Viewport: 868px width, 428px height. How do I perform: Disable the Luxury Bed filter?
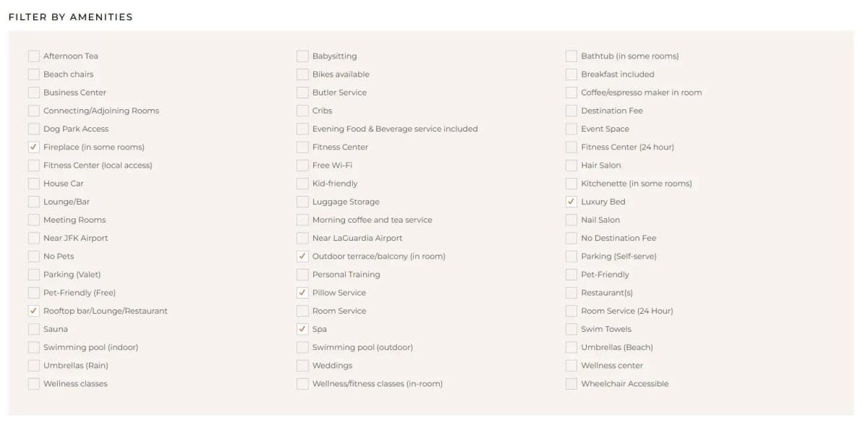tap(571, 202)
